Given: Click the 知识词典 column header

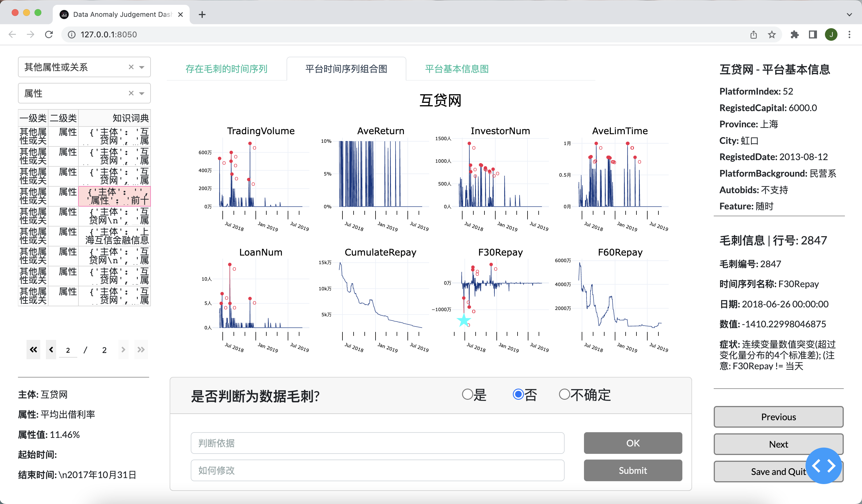Looking at the screenshot, I should [x=115, y=118].
